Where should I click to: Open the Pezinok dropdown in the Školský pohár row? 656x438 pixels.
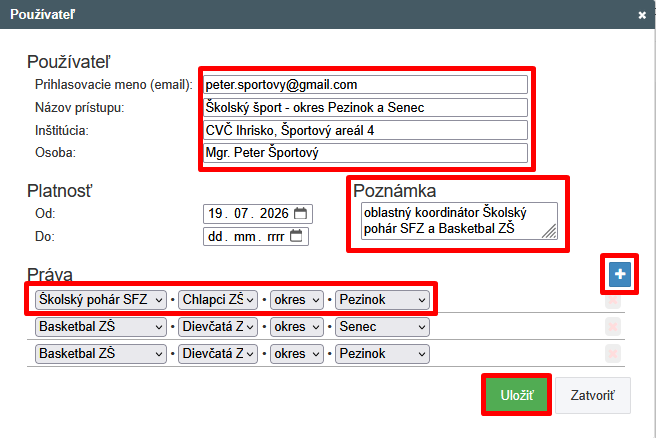[x=382, y=300]
